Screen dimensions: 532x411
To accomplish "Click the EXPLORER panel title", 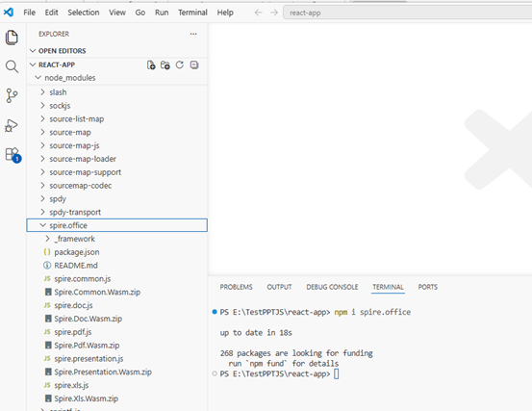I will [54, 34].
